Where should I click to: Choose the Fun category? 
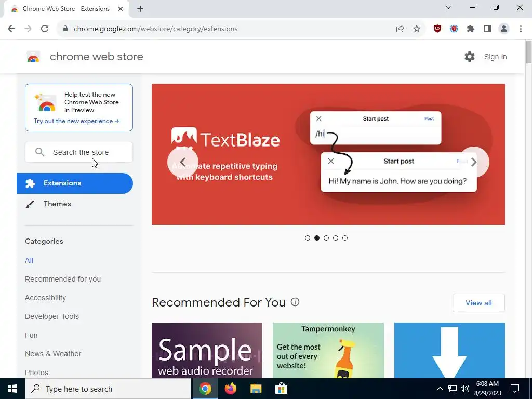point(31,335)
